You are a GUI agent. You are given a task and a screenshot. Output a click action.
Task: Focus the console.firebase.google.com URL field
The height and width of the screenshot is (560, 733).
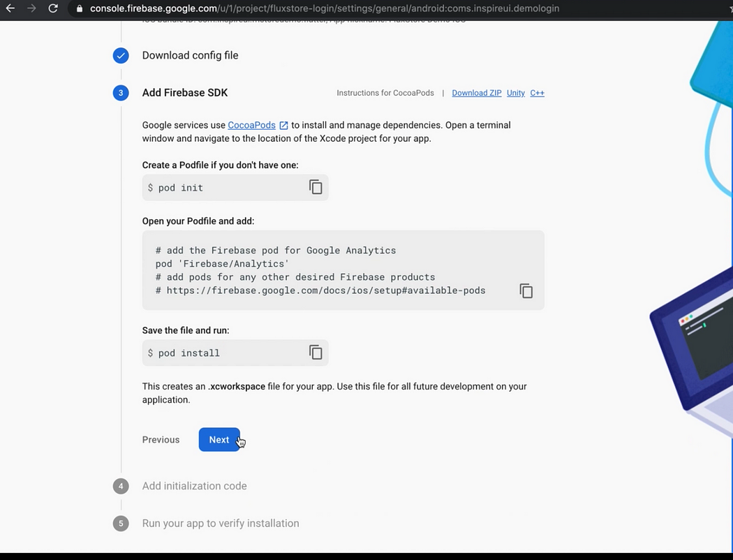pyautogui.click(x=325, y=9)
